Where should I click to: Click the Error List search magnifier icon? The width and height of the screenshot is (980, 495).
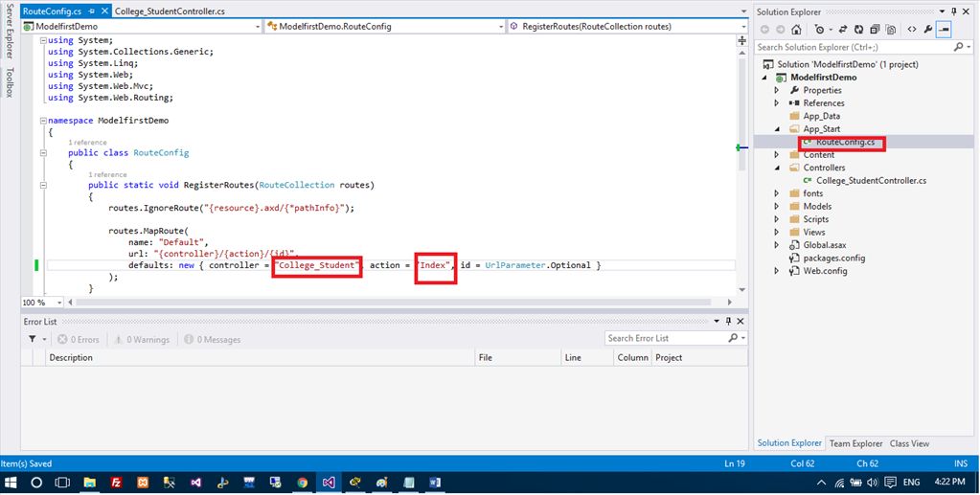pos(733,338)
